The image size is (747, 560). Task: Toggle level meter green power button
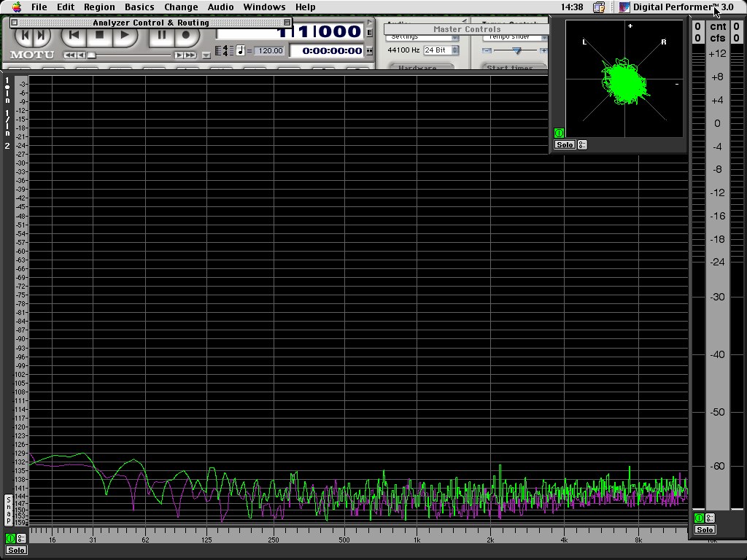pos(699,518)
